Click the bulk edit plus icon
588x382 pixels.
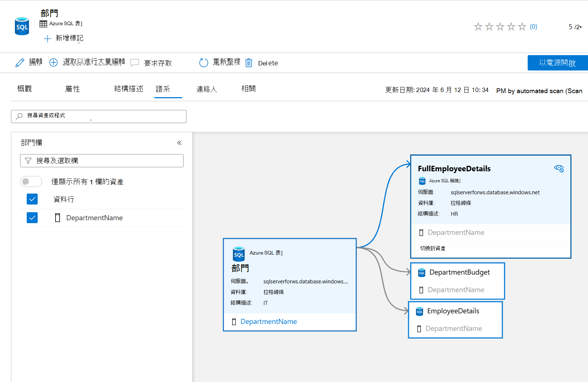click(x=53, y=62)
